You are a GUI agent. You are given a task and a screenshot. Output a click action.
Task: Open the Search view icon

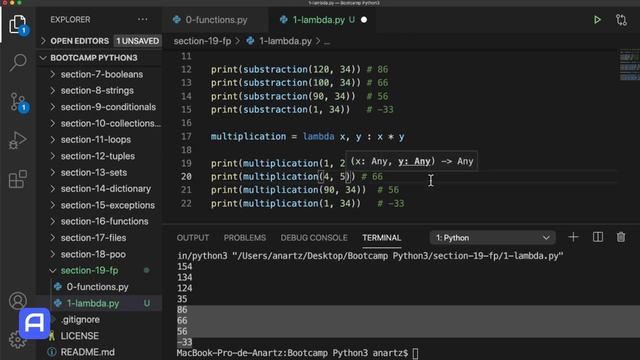point(18,62)
